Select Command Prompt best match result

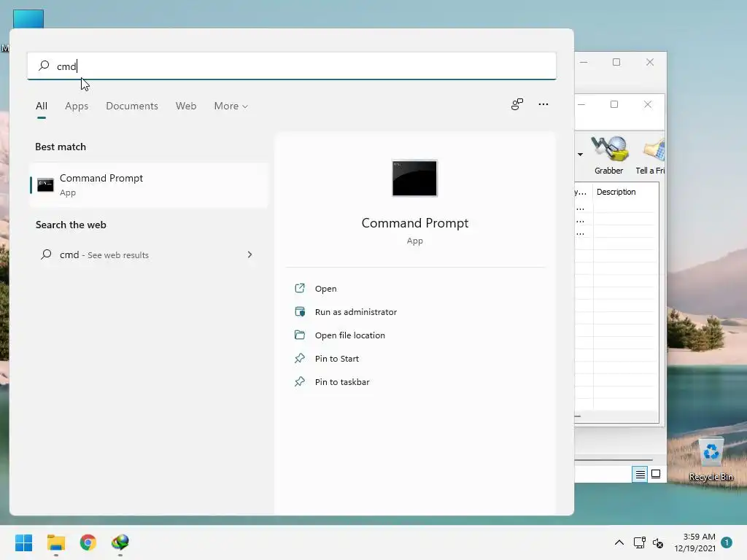click(x=149, y=184)
